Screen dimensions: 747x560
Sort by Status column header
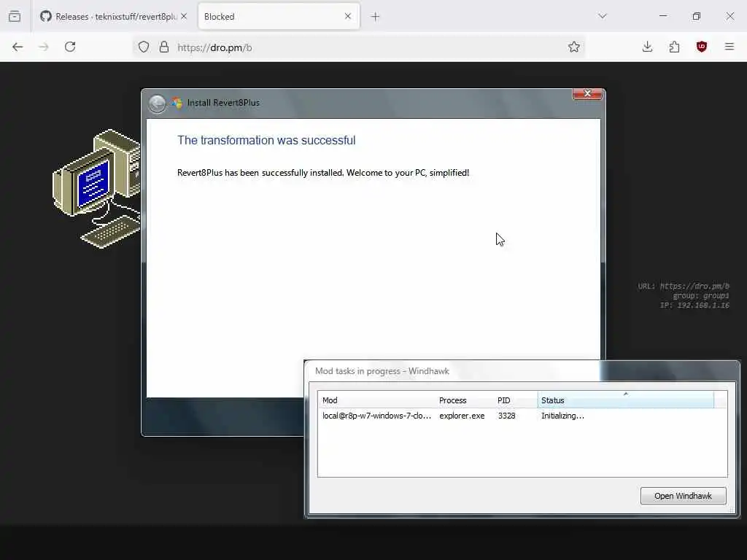point(625,400)
